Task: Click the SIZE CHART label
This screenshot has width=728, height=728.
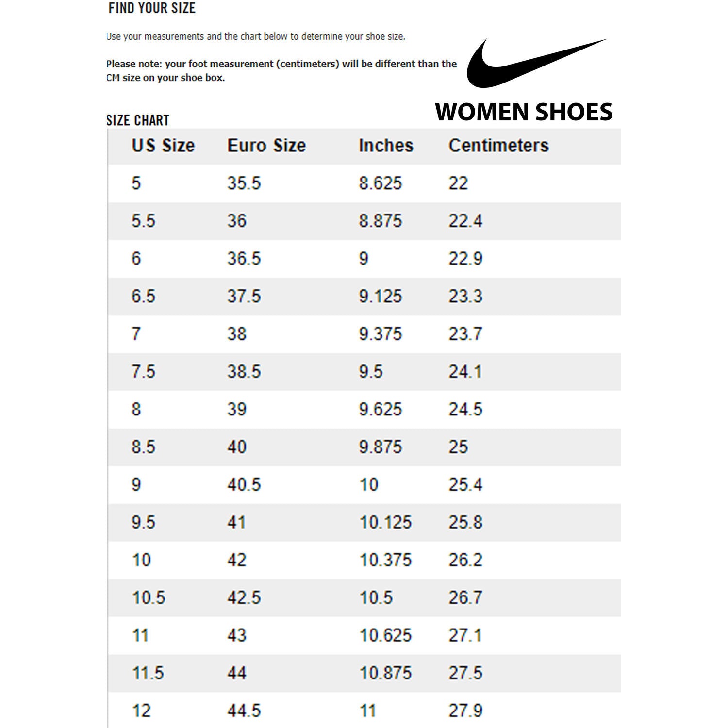Action: (x=138, y=120)
